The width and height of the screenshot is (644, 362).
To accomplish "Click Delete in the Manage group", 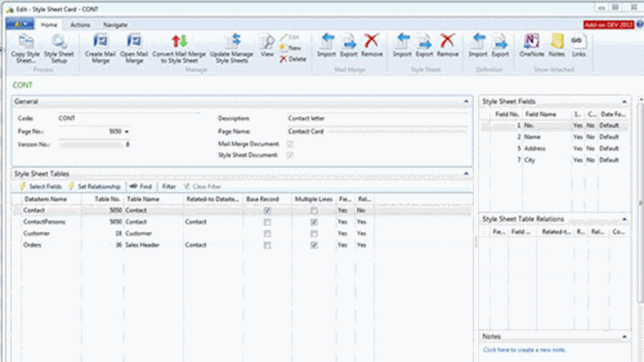I will (x=293, y=59).
